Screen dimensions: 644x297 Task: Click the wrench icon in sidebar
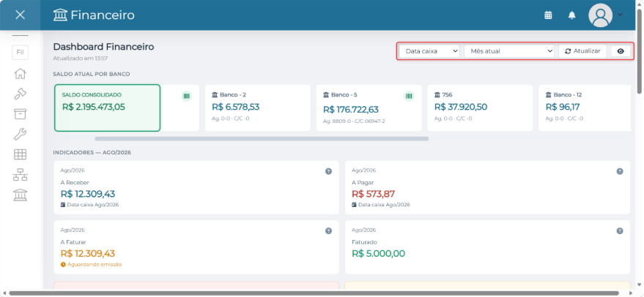click(x=20, y=134)
